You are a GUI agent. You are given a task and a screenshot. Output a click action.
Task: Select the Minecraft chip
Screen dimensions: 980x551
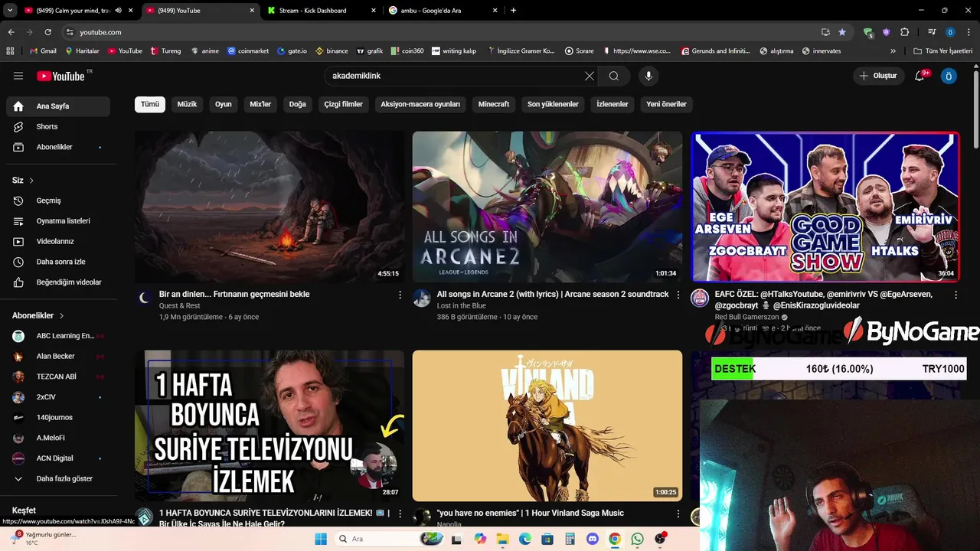[494, 104]
